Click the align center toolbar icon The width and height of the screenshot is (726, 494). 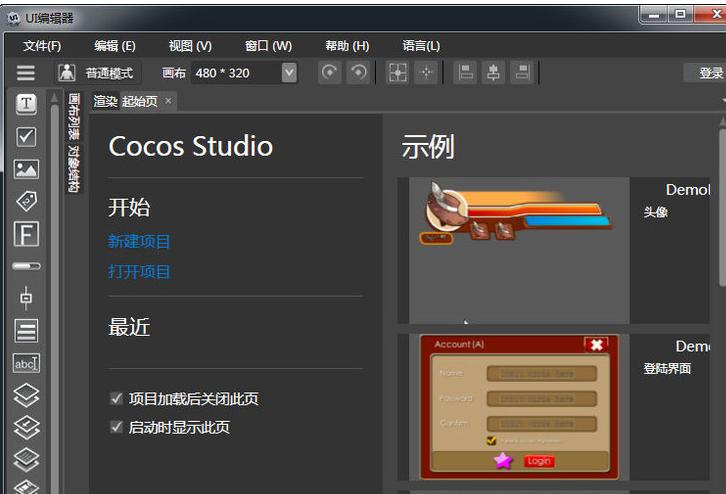pyautogui.click(x=494, y=73)
